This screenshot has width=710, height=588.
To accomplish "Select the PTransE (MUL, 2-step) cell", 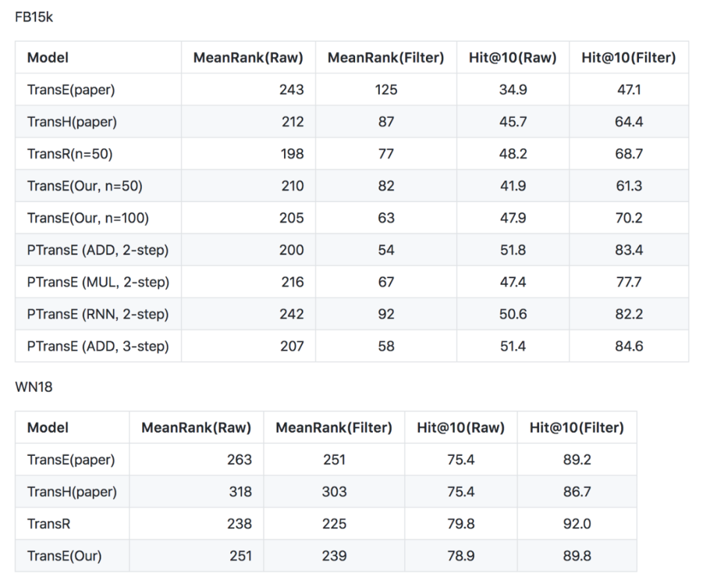I will [x=98, y=282].
